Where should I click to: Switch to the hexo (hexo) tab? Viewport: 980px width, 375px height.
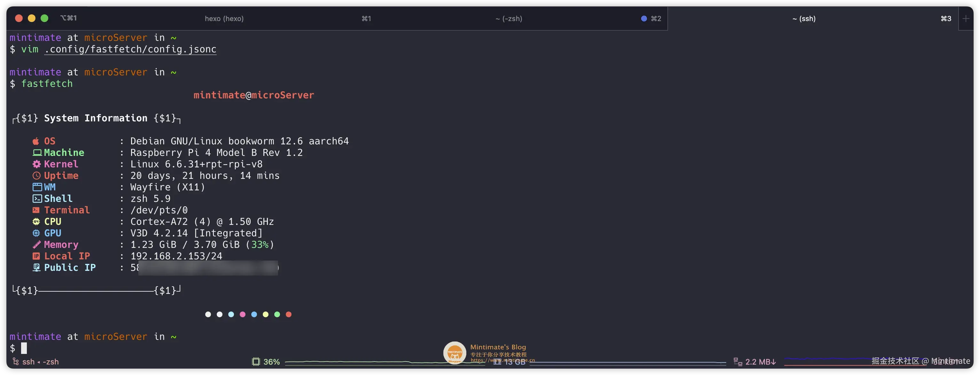(224, 19)
